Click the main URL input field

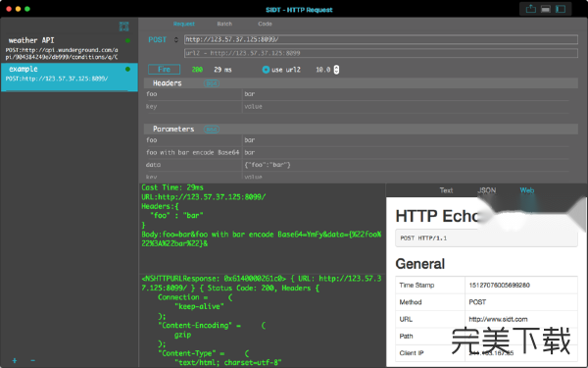[380, 39]
